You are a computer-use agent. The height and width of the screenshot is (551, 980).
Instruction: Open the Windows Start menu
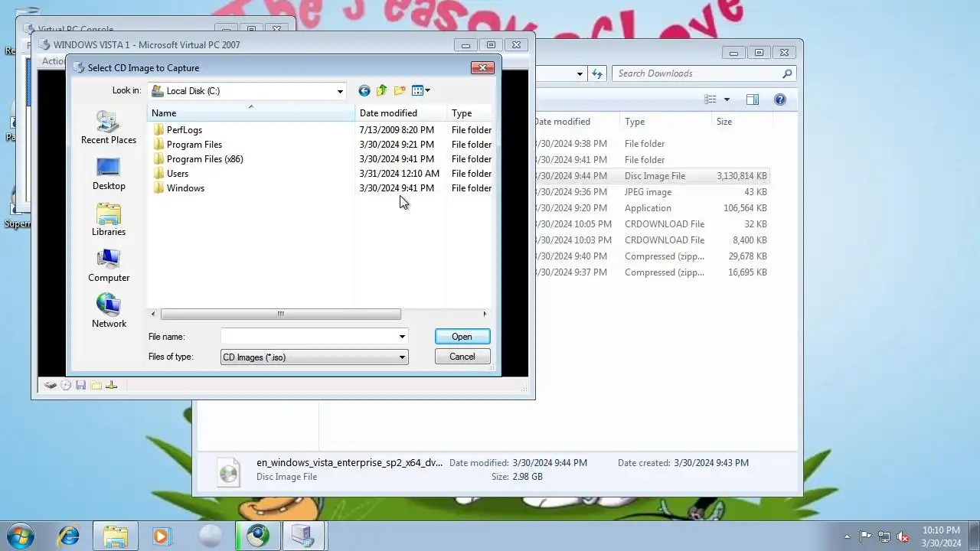tap(21, 536)
